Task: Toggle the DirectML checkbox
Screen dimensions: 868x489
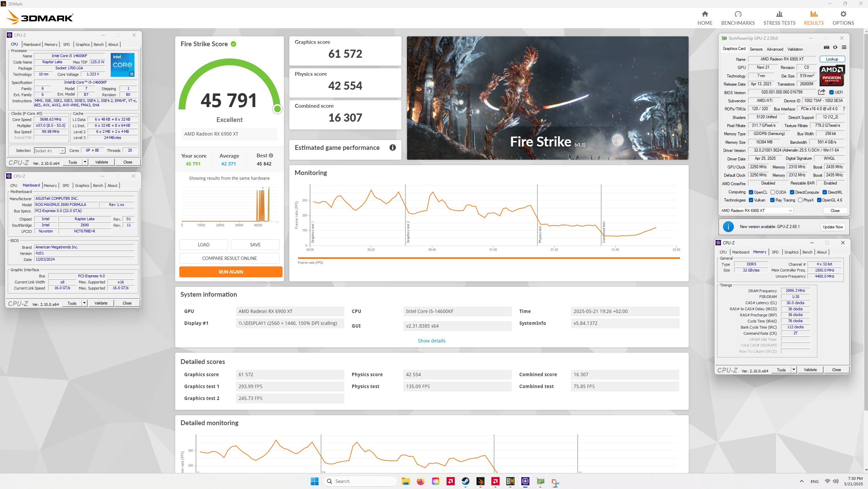Action: pyautogui.click(x=825, y=192)
